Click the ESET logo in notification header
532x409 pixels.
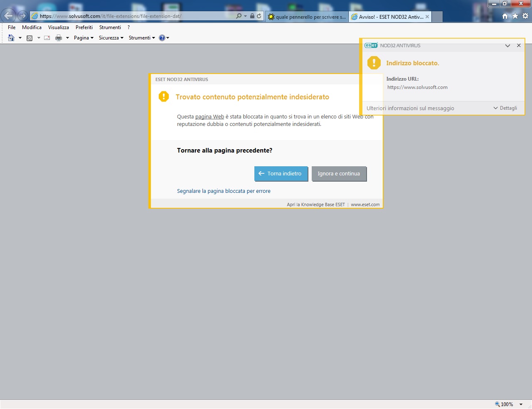click(x=371, y=45)
